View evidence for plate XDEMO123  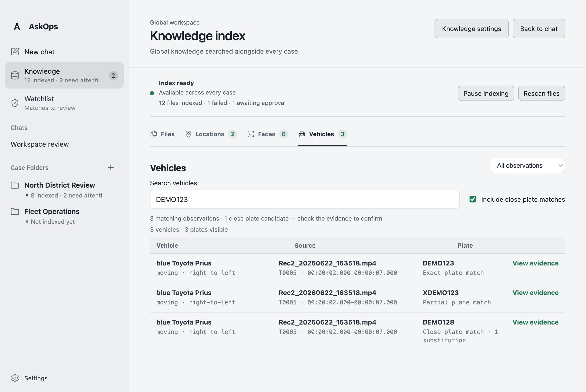pyautogui.click(x=535, y=293)
